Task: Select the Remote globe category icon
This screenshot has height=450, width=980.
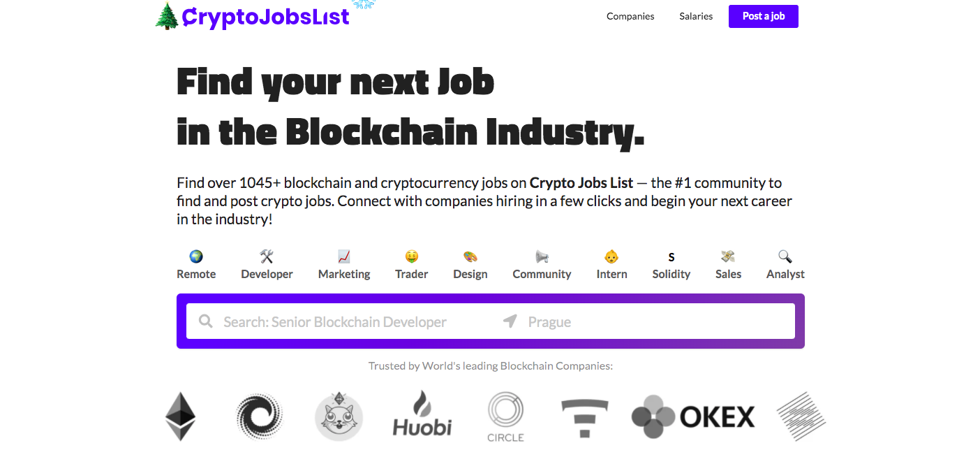Action: point(196,256)
